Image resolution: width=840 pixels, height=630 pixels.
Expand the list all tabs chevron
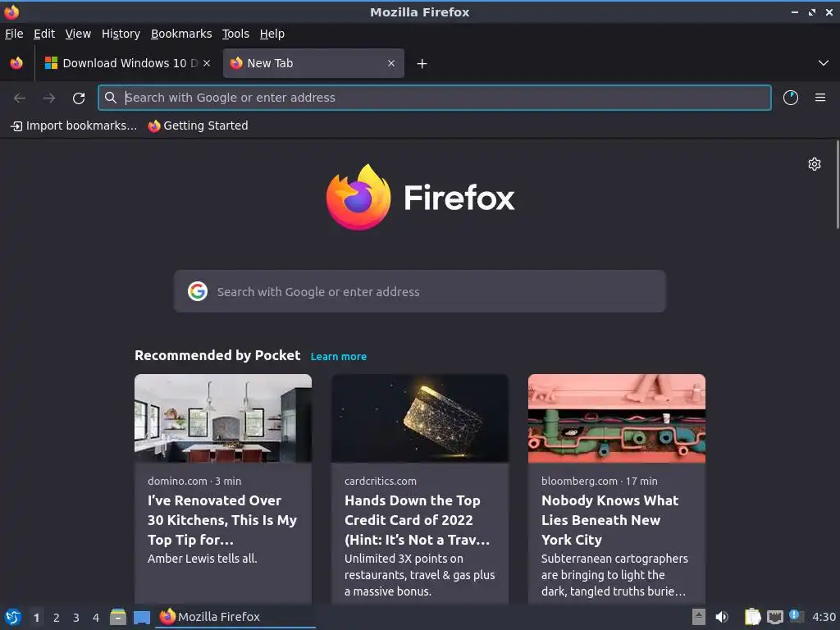pos(824,63)
